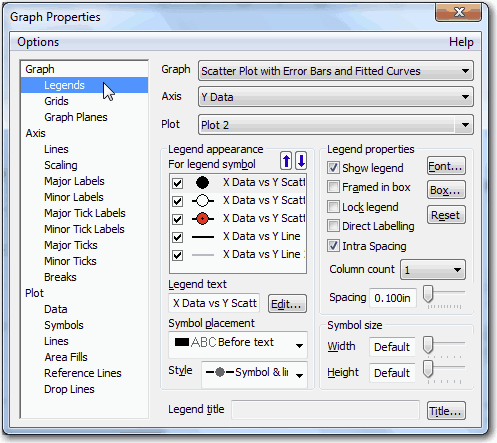Toggle the Show legend checkbox

[333, 168]
